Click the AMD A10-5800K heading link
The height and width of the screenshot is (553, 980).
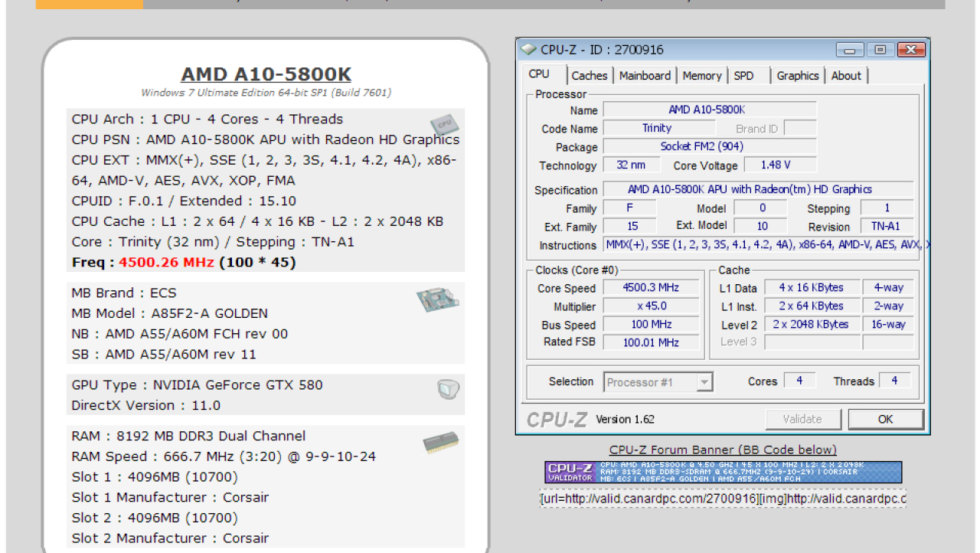pos(266,74)
